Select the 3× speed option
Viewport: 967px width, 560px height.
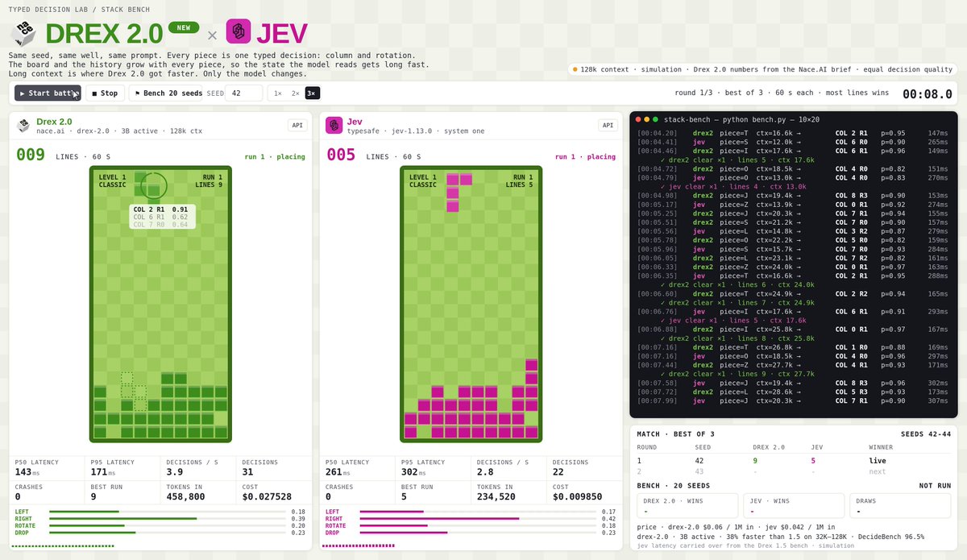tap(312, 93)
